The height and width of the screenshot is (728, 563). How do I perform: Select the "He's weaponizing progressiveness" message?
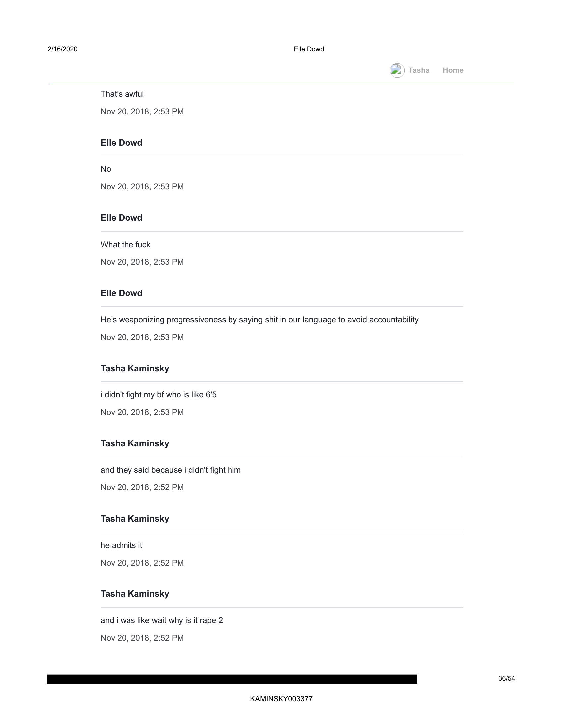coord(259,320)
